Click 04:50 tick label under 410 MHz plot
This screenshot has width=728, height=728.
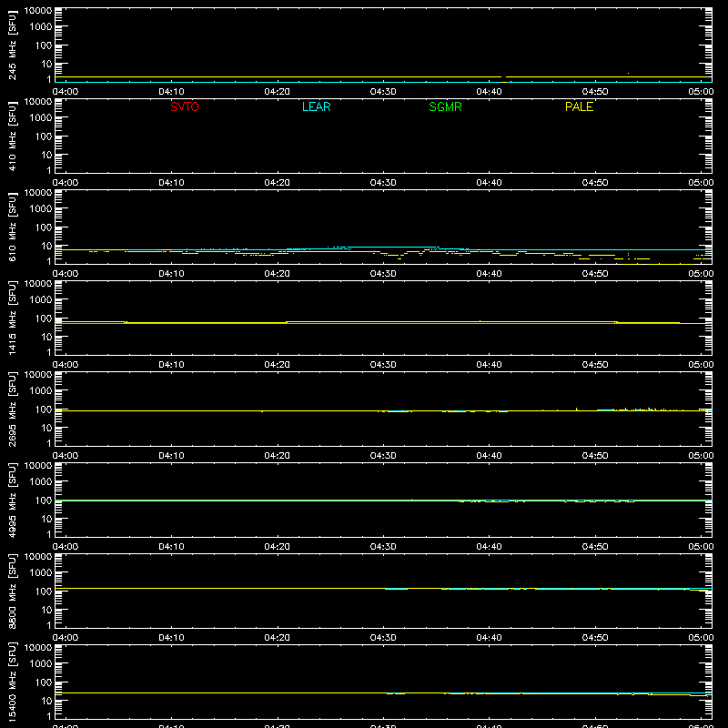click(595, 183)
